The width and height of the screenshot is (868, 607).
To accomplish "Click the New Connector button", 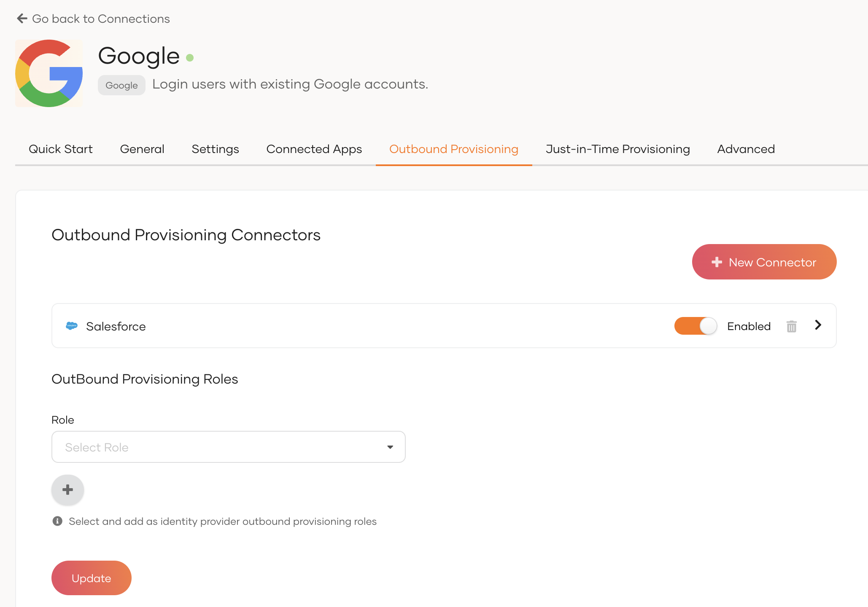I will click(764, 262).
